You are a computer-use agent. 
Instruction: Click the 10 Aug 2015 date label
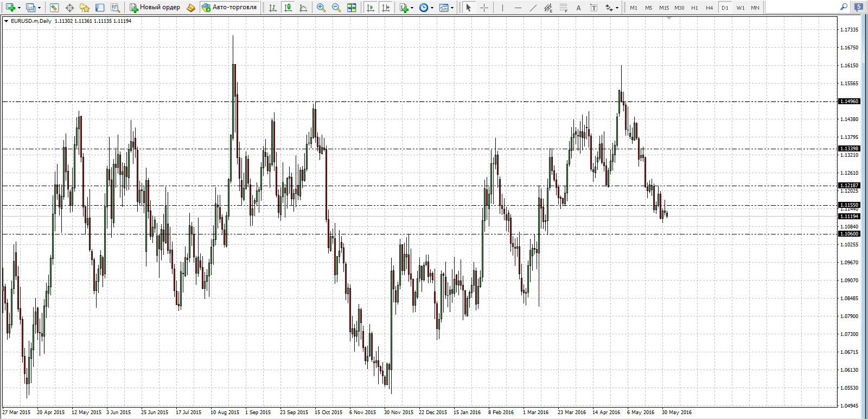click(225, 412)
